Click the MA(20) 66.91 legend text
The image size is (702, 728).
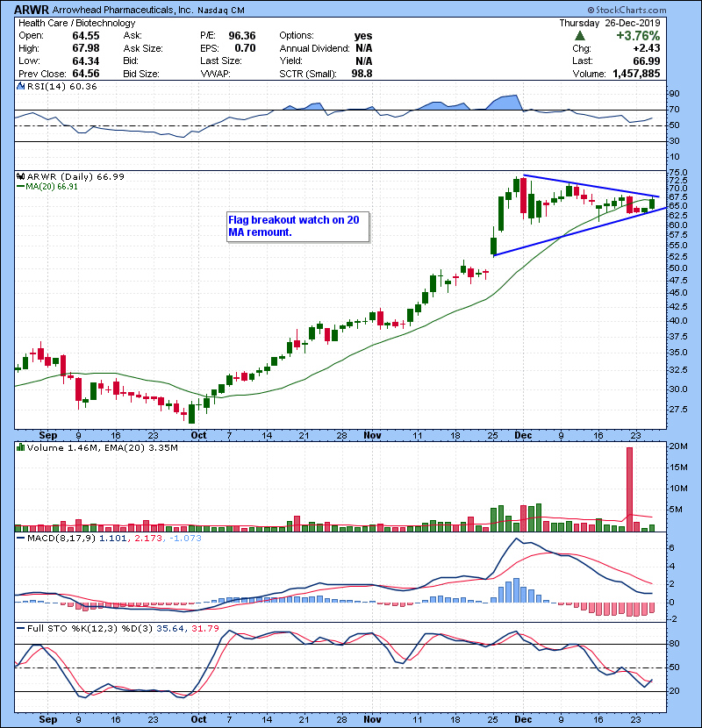52,186
